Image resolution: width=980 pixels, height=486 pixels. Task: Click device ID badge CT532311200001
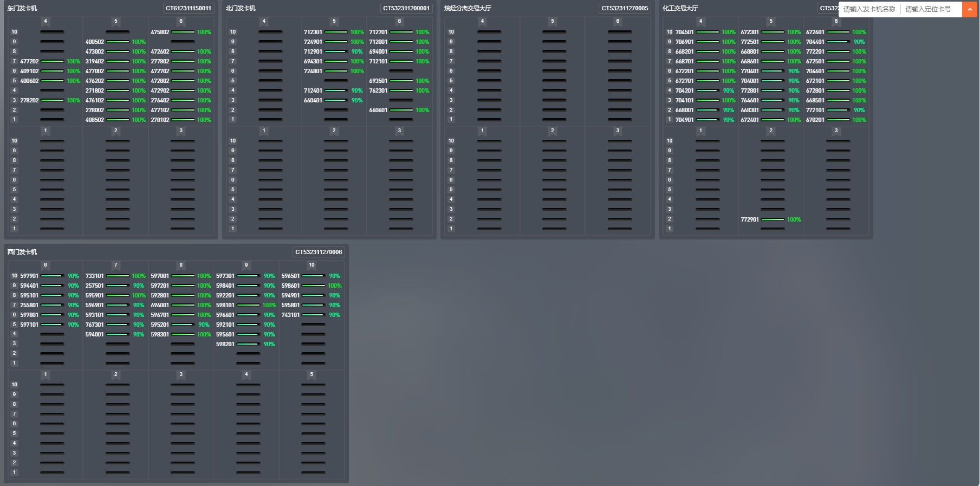pyautogui.click(x=406, y=8)
